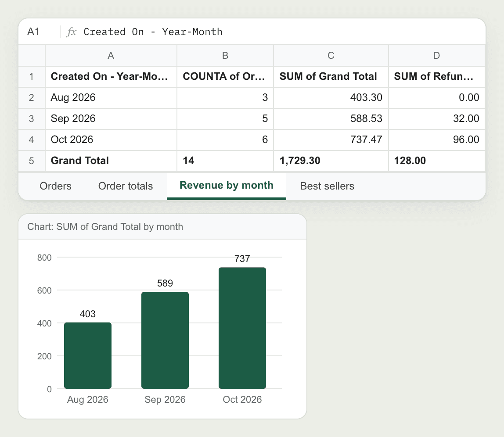Click the refund cell showing 0.00
The width and height of the screenshot is (504, 437).
pos(436,98)
